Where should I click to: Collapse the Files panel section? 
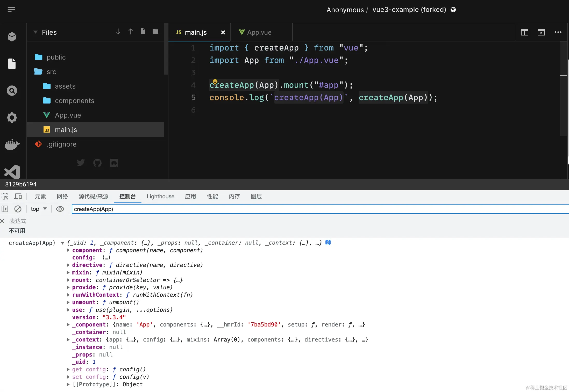(35, 32)
